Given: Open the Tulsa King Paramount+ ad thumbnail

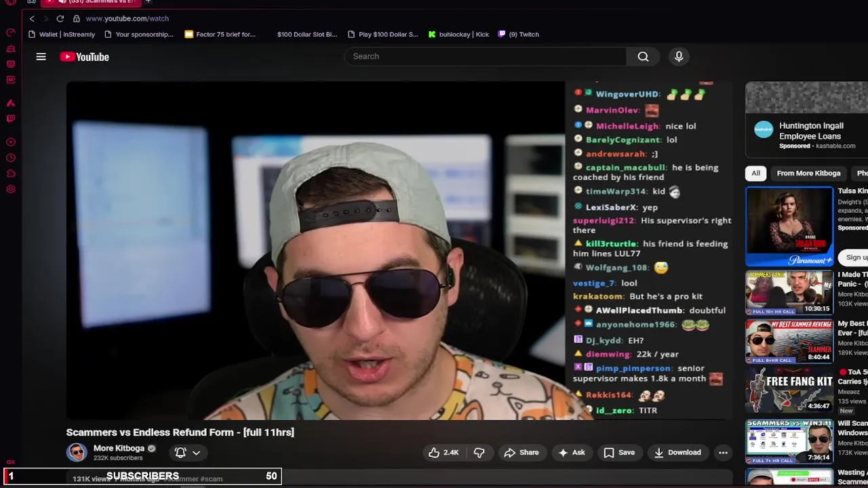Looking at the screenshot, I should [x=789, y=226].
